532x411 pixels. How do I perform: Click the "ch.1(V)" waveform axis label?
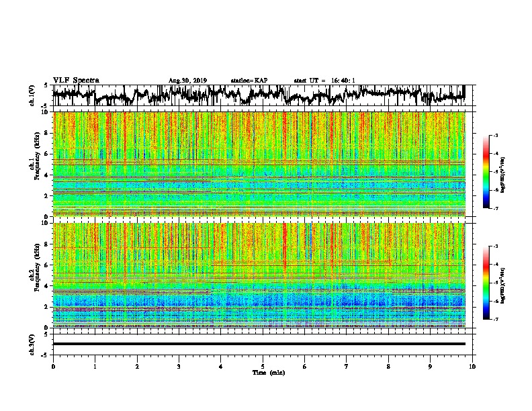point(32,95)
